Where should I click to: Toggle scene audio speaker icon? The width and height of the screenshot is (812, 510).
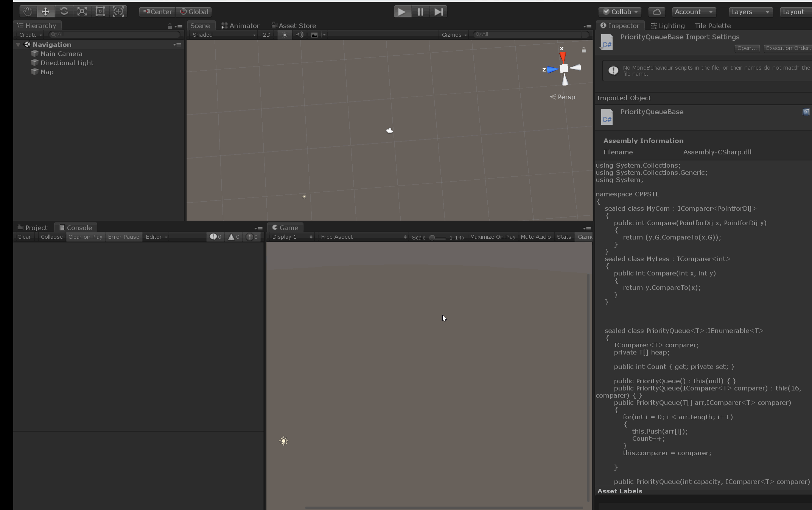[x=299, y=35]
